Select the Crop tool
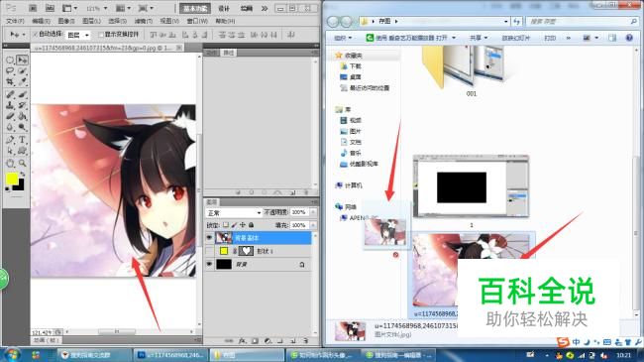 [10, 81]
